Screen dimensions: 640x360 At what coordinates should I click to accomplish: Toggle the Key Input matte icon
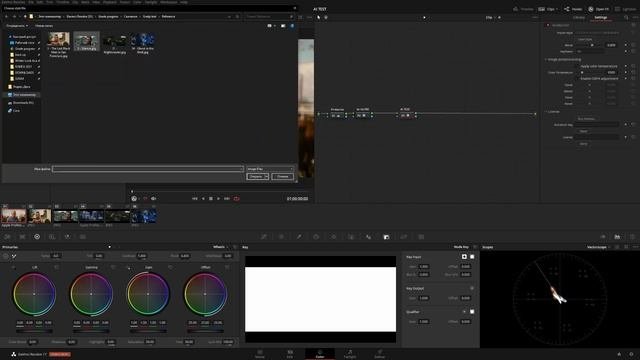464,257
